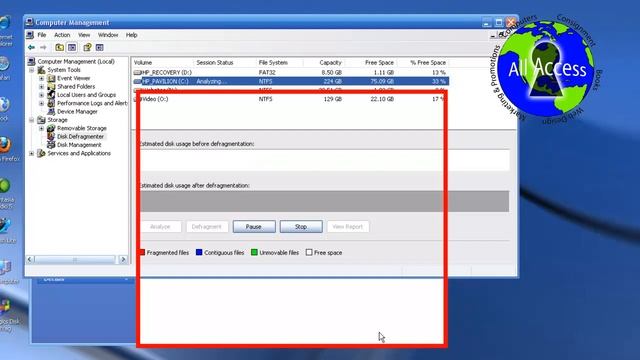
Task: Click the tree pane scrollbar right arrow
Action: [x=123, y=260]
